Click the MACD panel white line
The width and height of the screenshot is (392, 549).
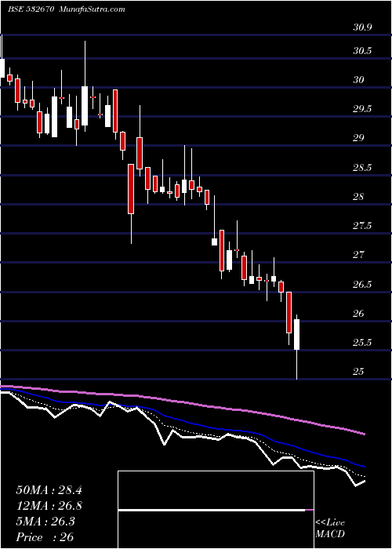(x=212, y=510)
